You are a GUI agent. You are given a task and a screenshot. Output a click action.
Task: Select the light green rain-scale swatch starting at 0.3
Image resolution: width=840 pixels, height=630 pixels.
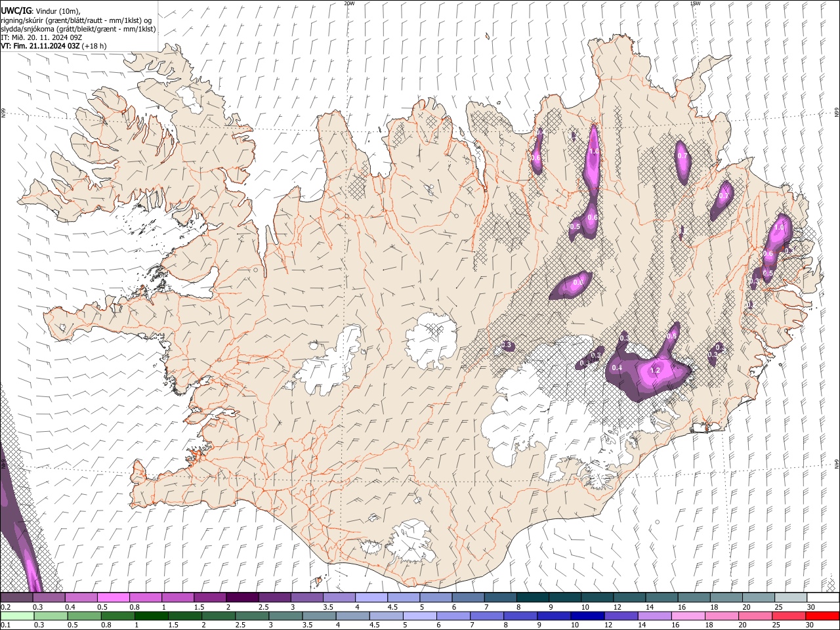pos(49,616)
